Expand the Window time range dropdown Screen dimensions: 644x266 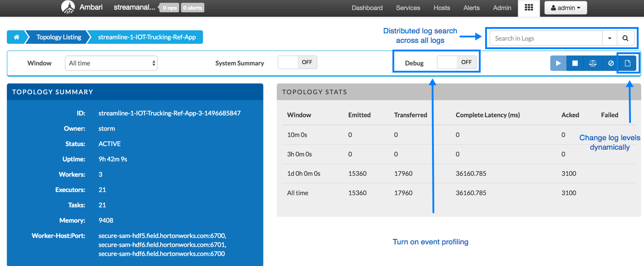coord(111,64)
